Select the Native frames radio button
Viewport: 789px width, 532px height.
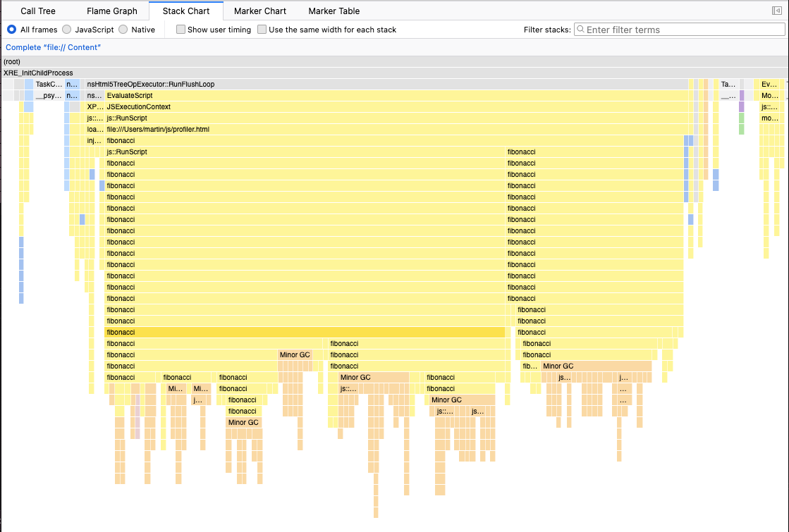click(x=123, y=30)
